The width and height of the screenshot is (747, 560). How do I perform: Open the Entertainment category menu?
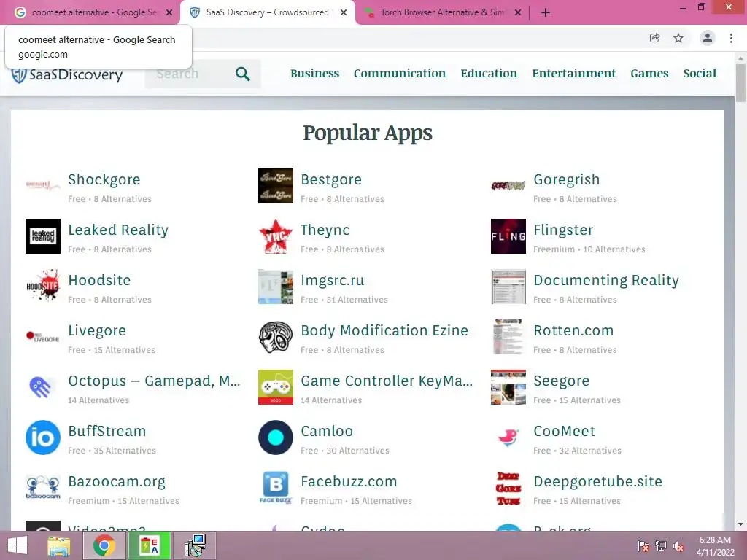tap(573, 74)
